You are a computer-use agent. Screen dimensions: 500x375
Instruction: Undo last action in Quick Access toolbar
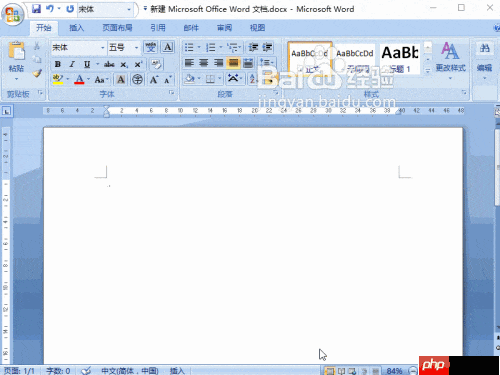[x=50, y=9]
